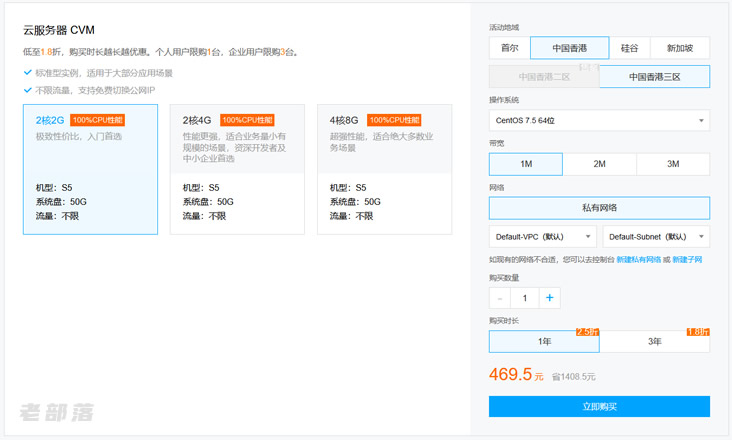Select the 4核8G server plan card
732x440 pixels.
(x=384, y=169)
